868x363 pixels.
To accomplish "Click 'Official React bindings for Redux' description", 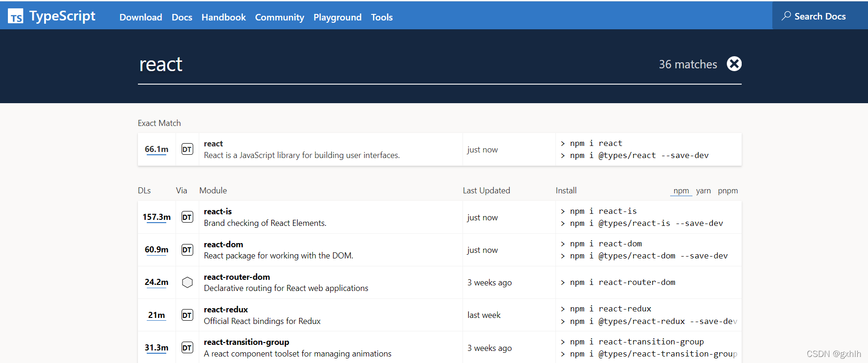I will 262,321.
